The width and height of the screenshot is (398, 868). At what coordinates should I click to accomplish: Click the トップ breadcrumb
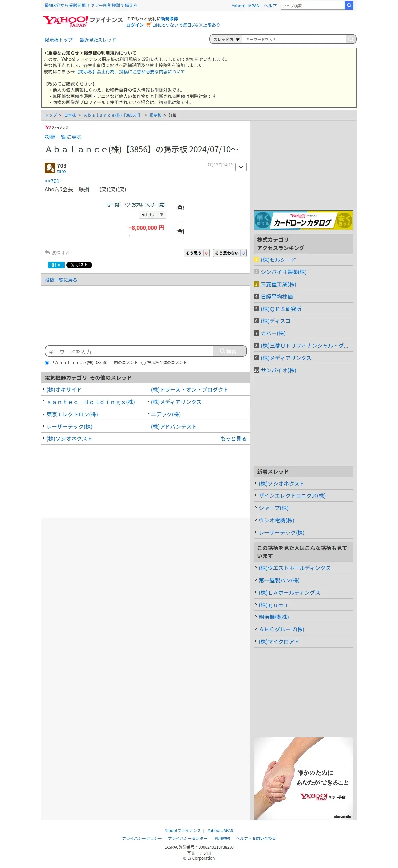click(x=51, y=115)
